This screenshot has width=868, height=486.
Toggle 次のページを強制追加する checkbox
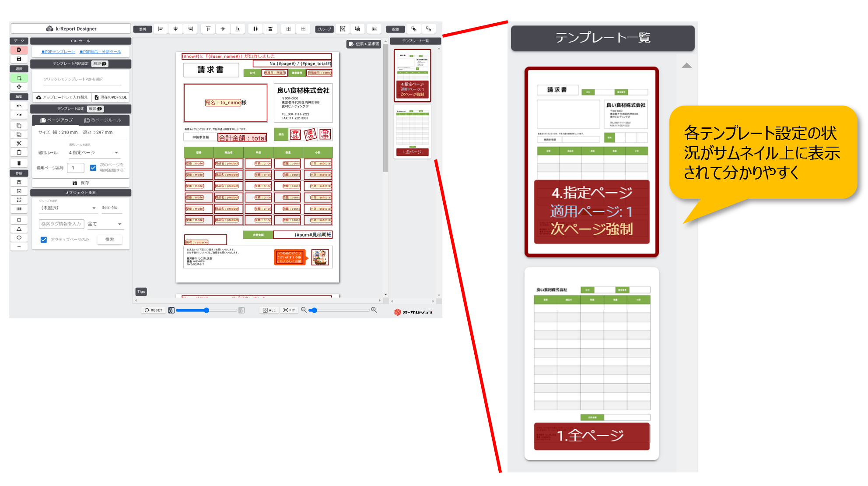93,168
